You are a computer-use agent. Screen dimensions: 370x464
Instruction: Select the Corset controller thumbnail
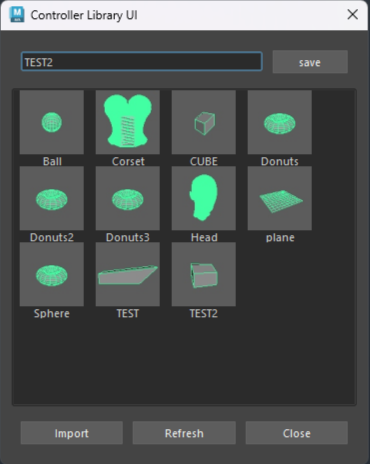pos(128,122)
